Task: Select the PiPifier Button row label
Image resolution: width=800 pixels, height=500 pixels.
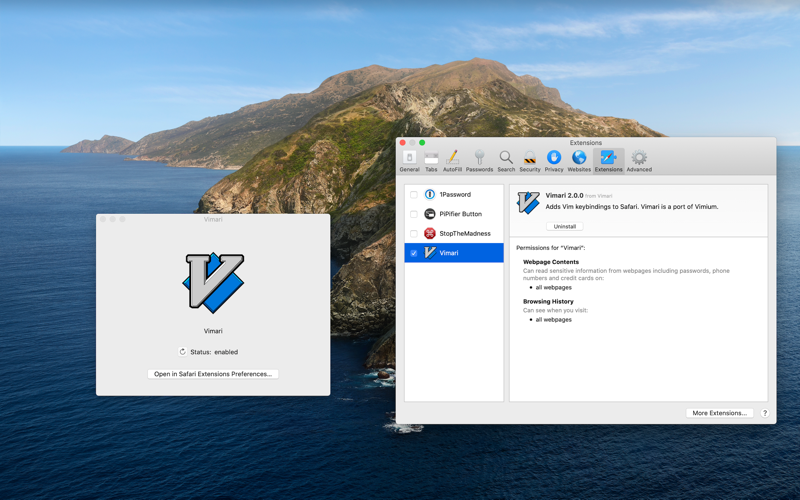Action: pyautogui.click(x=461, y=214)
